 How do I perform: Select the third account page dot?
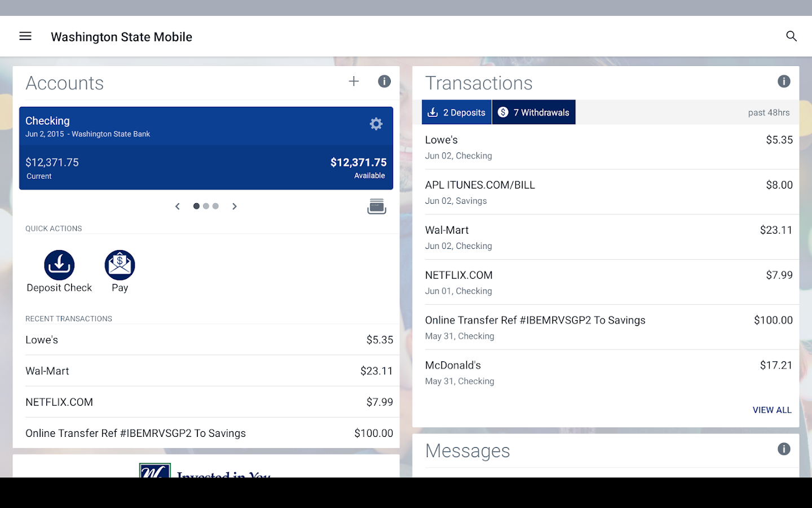215,206
